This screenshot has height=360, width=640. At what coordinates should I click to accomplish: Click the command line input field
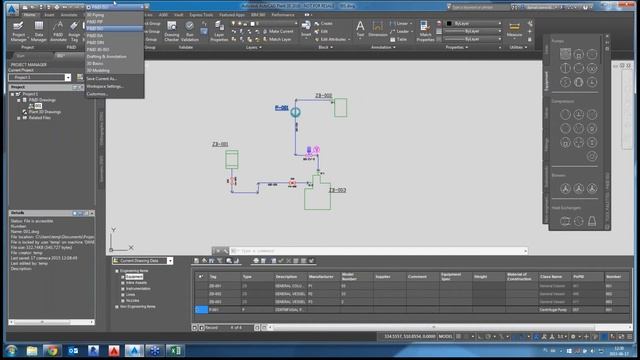point(378,251)
